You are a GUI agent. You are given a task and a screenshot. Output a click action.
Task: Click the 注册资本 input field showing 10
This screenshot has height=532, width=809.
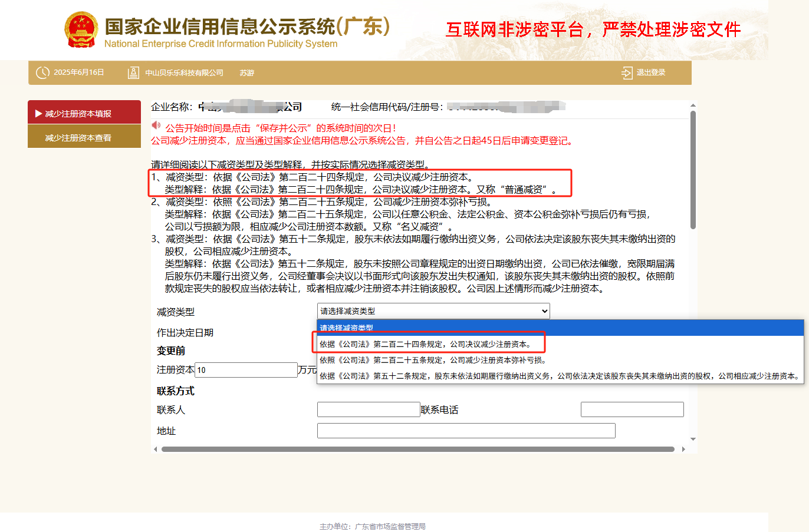click(x=246, y=370)
